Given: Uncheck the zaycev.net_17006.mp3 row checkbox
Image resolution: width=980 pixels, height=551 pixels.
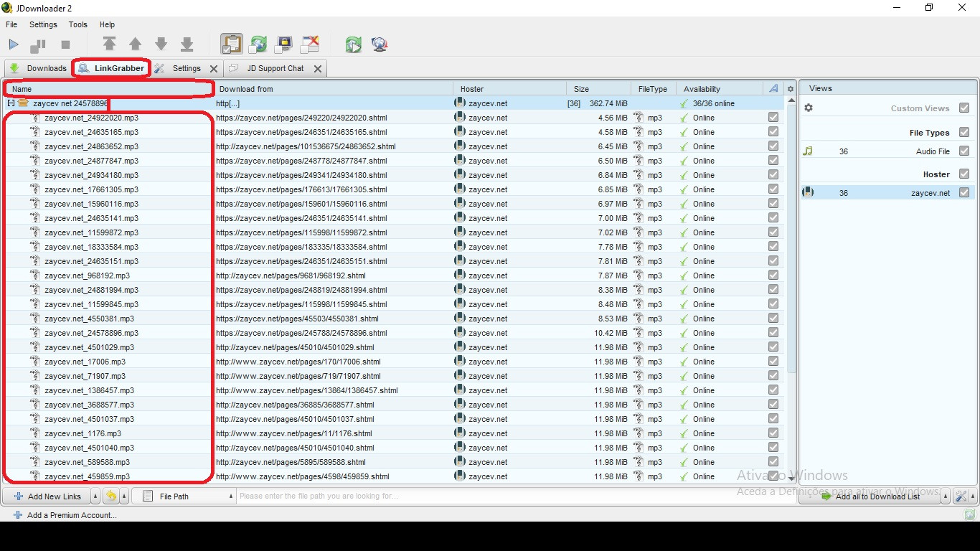Looking at the screenshot, I should (x=773, y=362).
